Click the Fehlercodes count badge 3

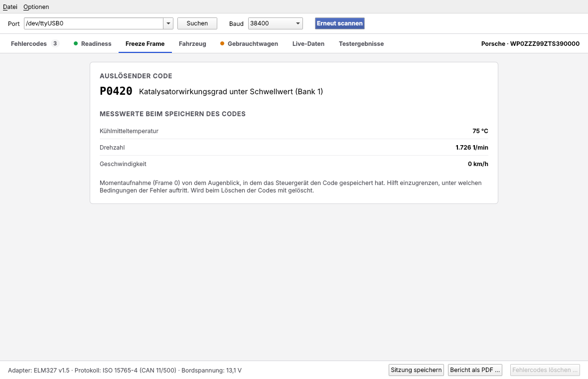55,43
